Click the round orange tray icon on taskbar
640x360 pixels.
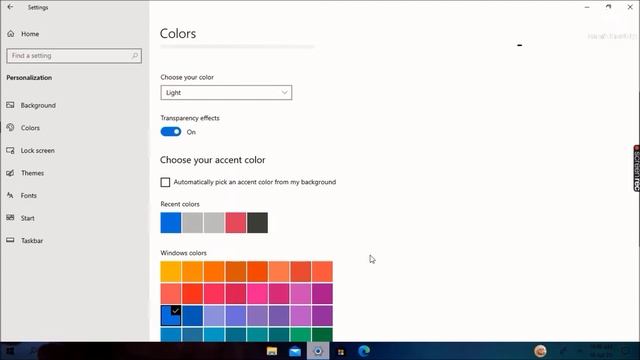(540, 351)
